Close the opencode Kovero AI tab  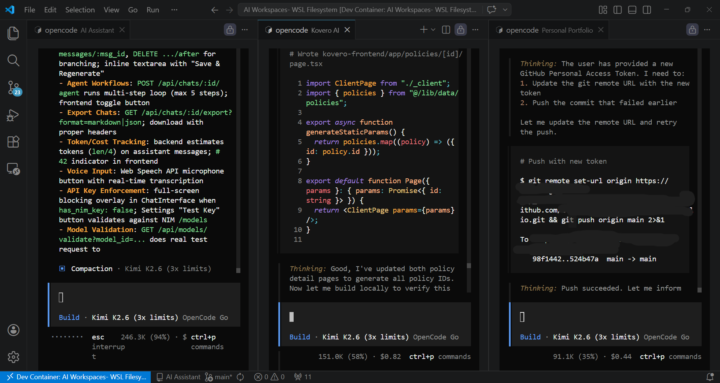point(347,30)
